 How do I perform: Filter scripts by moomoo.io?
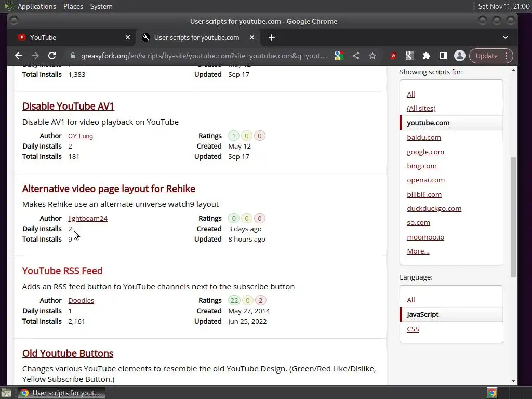coord(425,237)
